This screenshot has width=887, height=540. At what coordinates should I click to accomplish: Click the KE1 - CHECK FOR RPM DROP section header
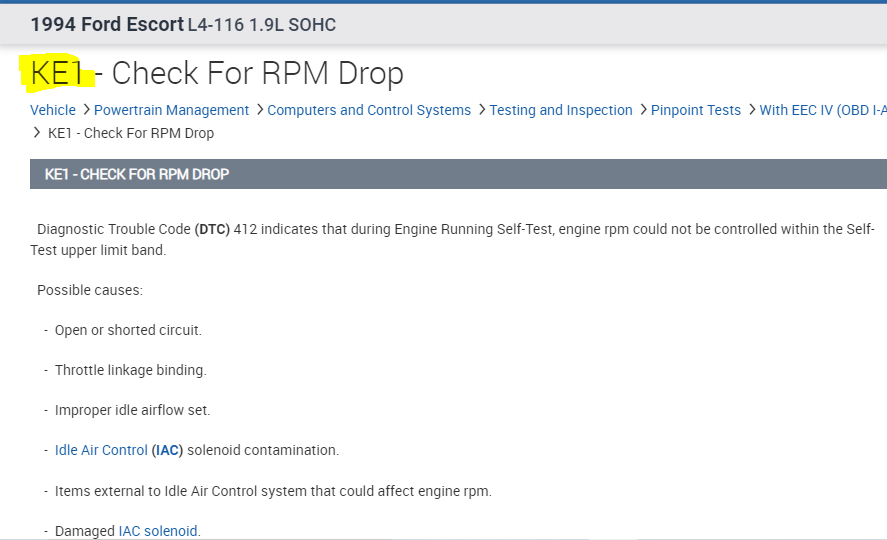pos(137,174)
